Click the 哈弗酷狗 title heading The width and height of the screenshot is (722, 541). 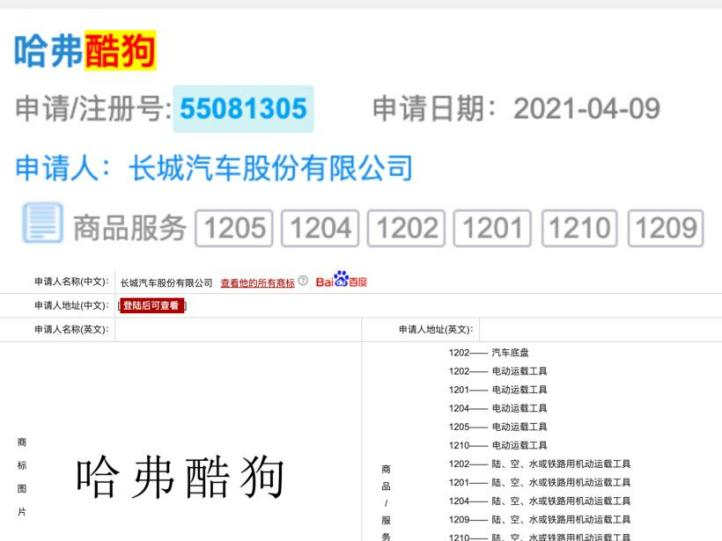click(x=85, y=51)
